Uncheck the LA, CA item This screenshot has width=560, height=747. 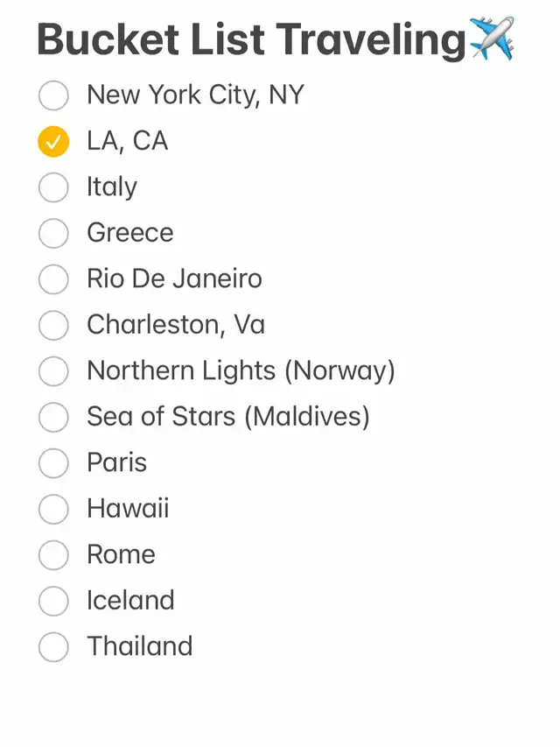click(53, 142)
